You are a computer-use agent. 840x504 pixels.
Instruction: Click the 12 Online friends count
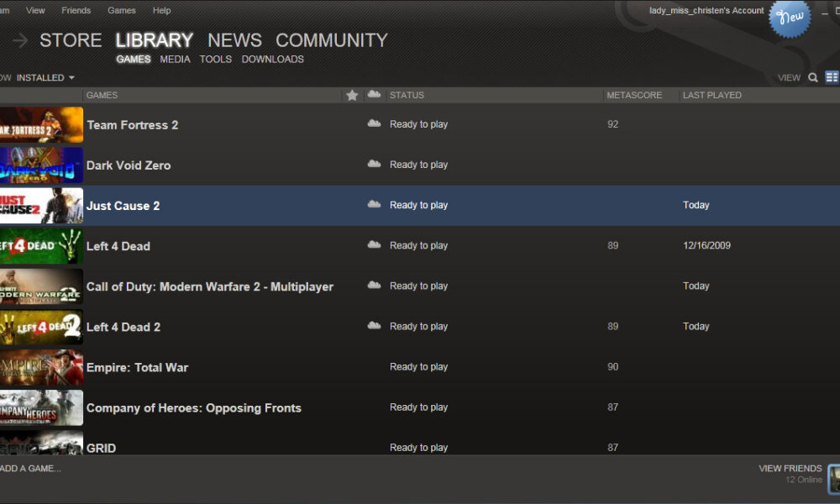(804, 480)
